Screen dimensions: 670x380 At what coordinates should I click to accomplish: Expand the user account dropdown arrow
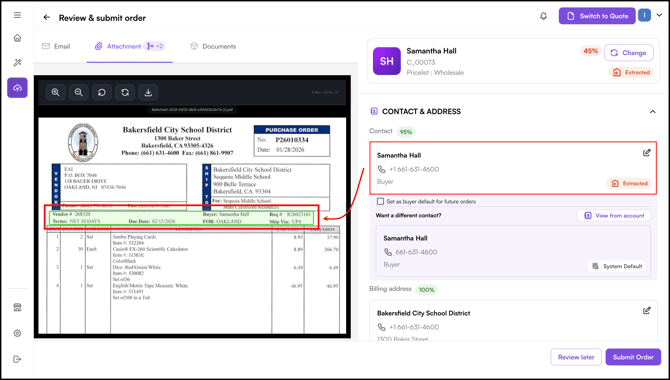659,15
